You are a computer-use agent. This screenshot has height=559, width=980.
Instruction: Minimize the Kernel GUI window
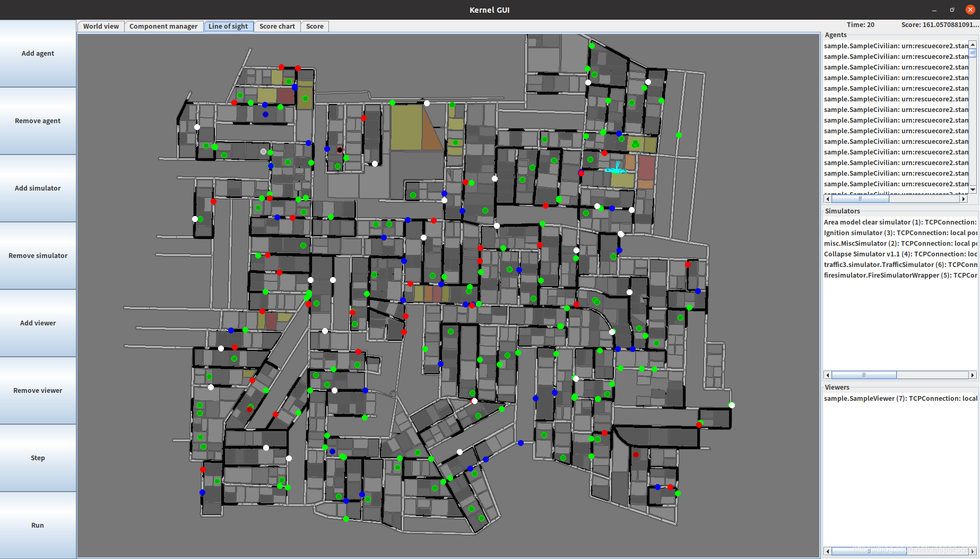pos(934,10)
